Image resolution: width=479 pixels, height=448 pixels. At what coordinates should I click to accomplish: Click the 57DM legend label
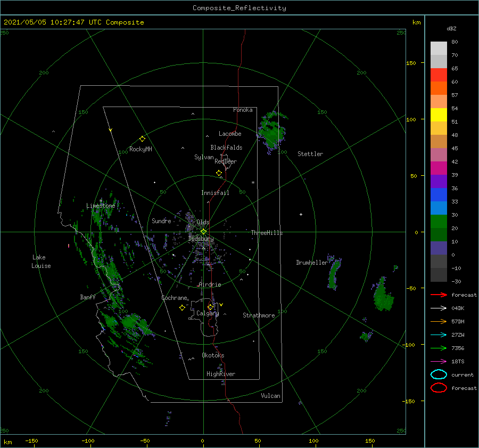click(458, 321)
